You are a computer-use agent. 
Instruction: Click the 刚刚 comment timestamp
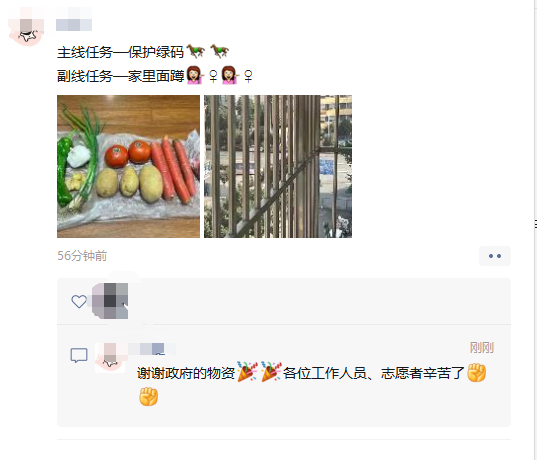pos(482,348)
